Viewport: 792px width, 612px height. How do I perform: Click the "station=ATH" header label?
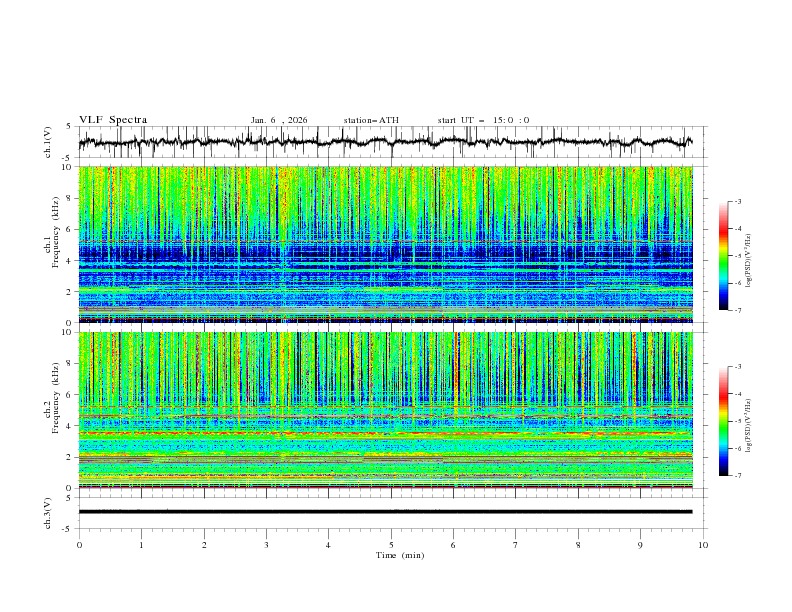(x=371, y=120)
